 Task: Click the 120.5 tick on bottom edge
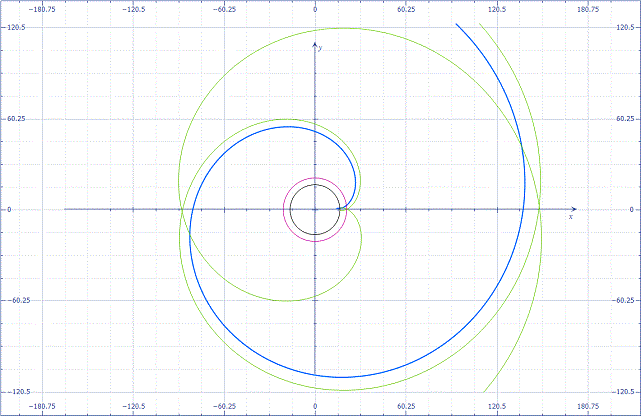497,406
